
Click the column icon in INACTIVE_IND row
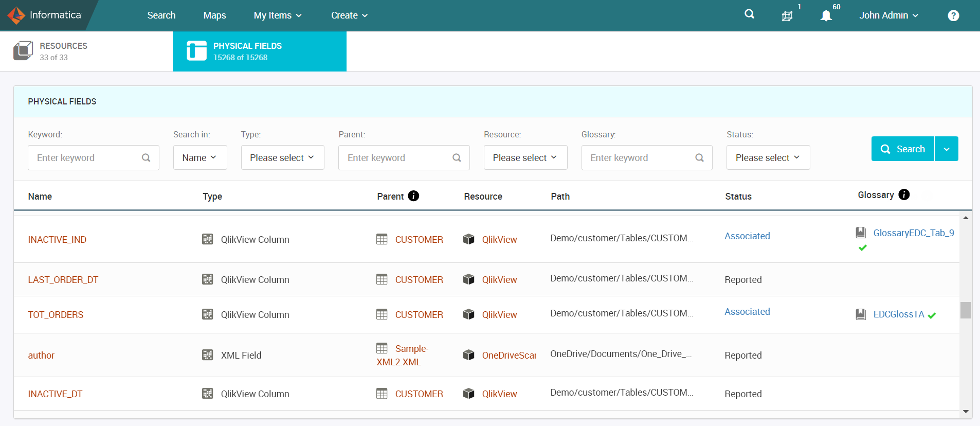(x=208, y=239)
